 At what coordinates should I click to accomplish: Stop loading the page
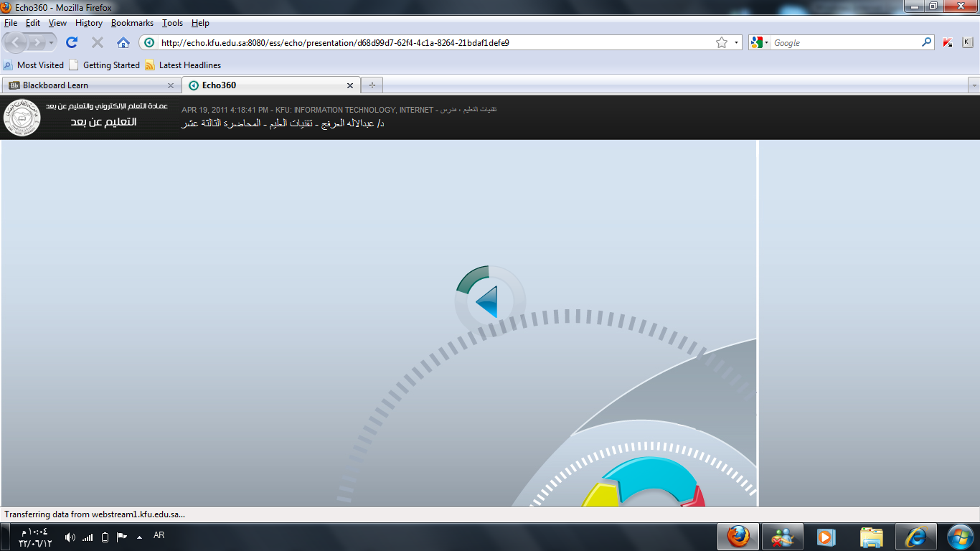click(98, 42)
